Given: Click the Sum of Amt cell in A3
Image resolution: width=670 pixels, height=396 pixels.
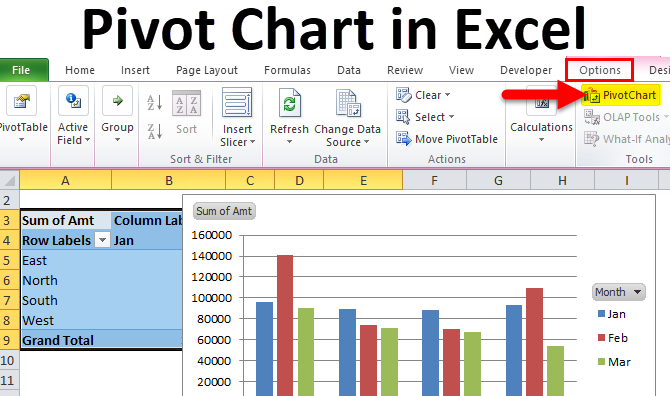Looking at the screenshot, I should point(66,220).
